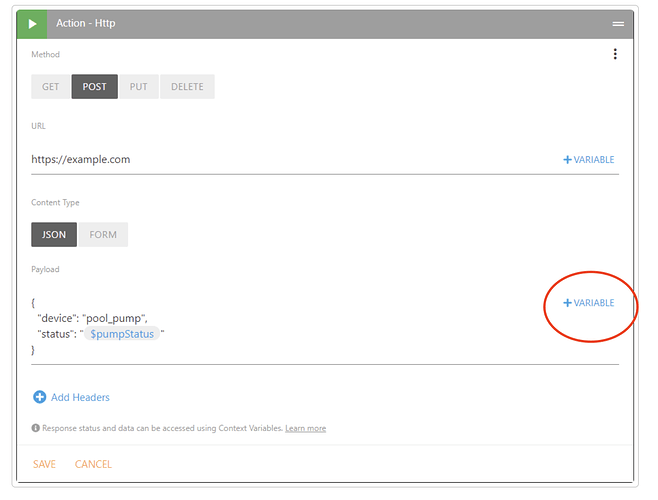Select the PUT method
The height and width of the screenshot is (500, 658).
(138, 86)
